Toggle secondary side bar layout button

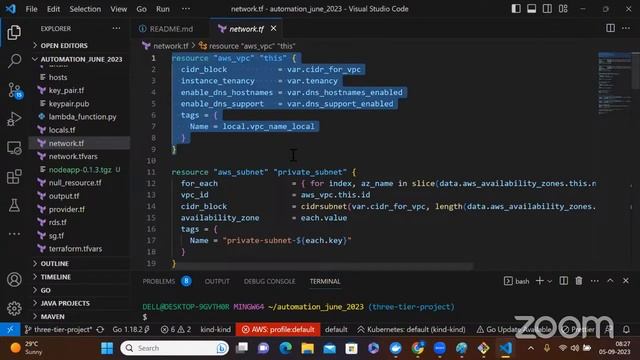[x=547, y=9]
